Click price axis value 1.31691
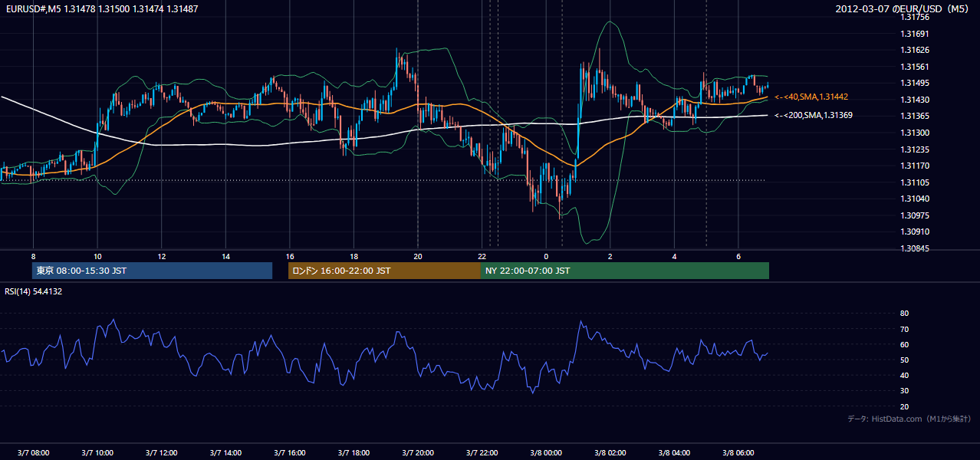 (x=914, y=34)
